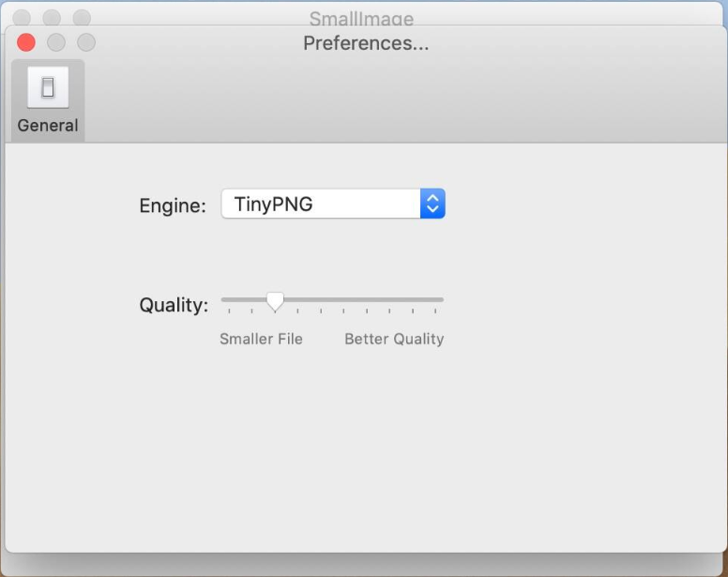Select the General tab label
728x577 pixels.
coord(47,126)
